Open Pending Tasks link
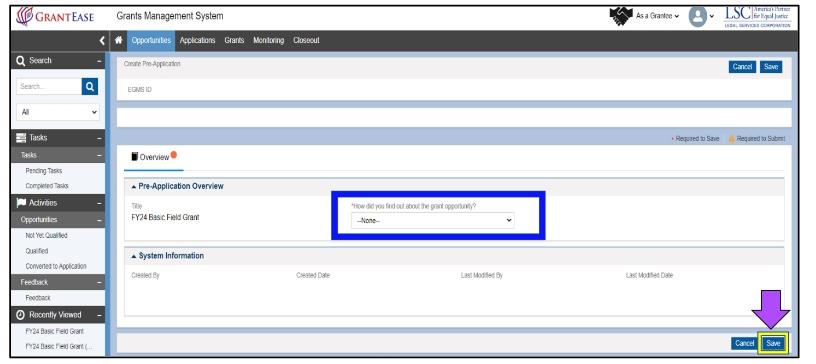The height and width of the screenshot is (364, 816). pyautogui.click(x=44, y=171)
